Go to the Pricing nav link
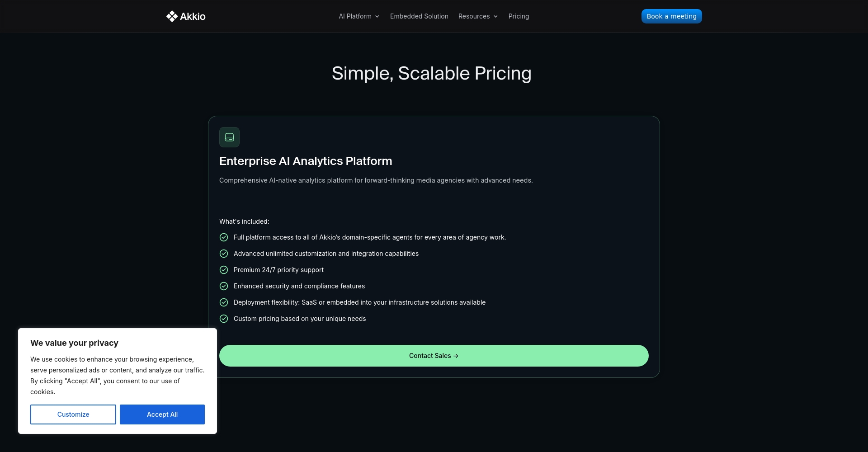Image resolution: width=868 pixels, height=452 pixels. (519, 16)
